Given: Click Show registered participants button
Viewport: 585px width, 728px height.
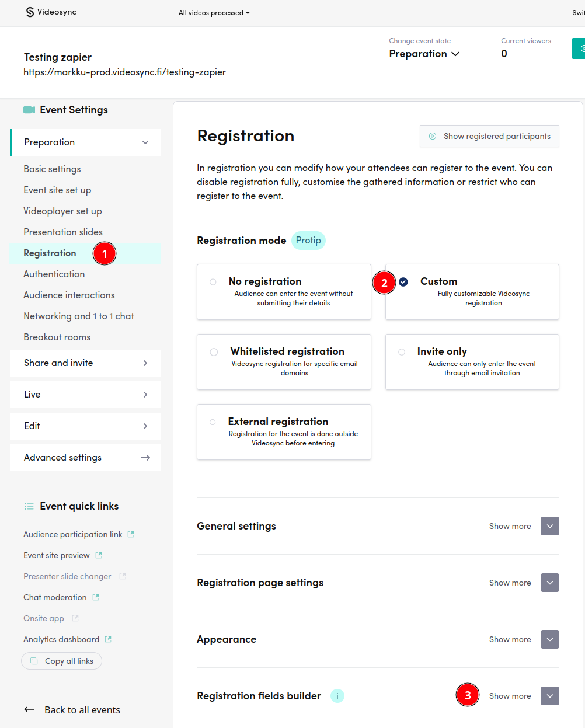Looking at the screenshot, I should (x=489, y=136).
